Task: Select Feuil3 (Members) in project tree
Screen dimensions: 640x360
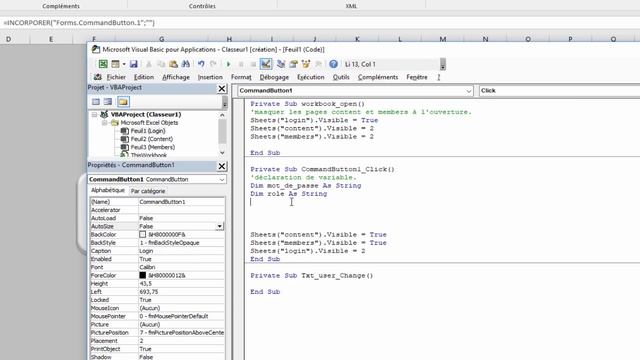Action: coord(153,147)
